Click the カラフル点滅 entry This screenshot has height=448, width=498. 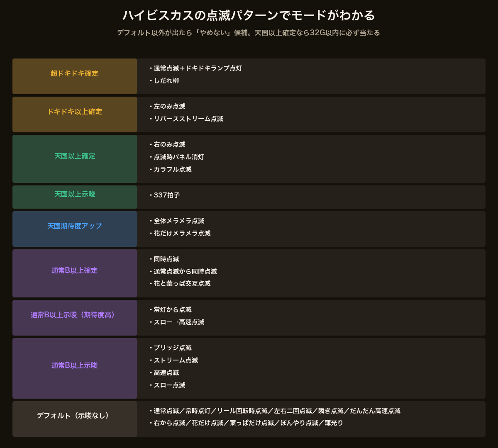click(171, 170)
